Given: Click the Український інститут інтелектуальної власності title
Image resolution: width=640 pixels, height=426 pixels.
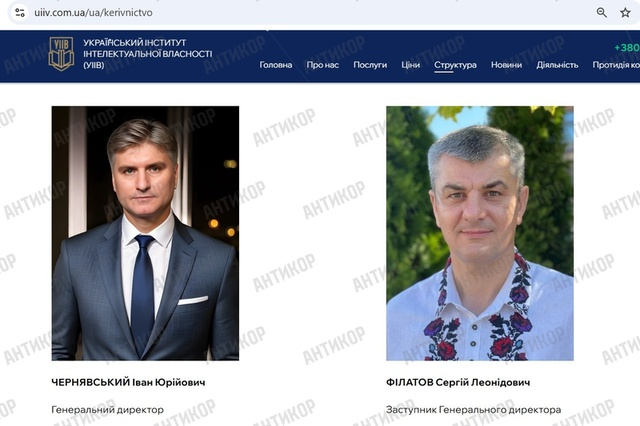Looking at the screenshot, I should pos(148,53).
